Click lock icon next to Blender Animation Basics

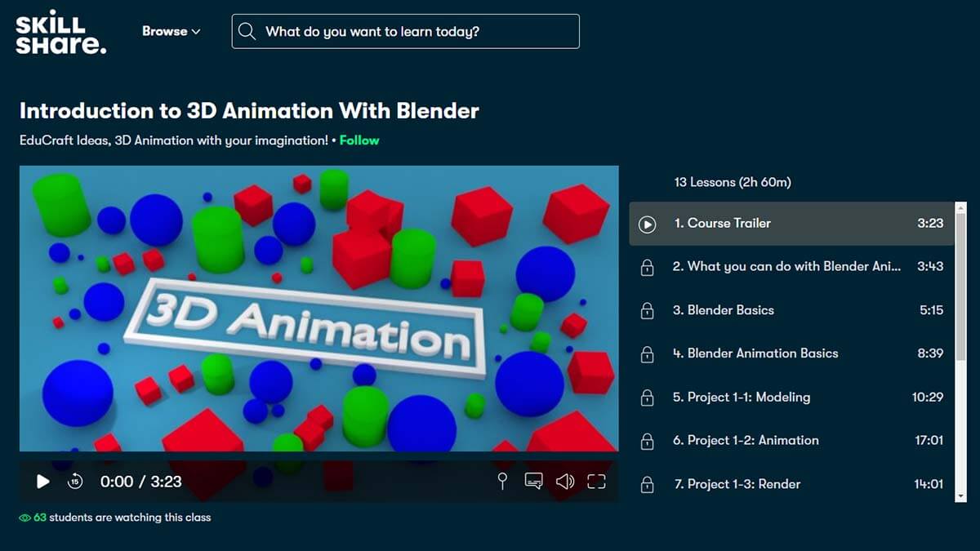pyautogui.click(x=647, y=354)
